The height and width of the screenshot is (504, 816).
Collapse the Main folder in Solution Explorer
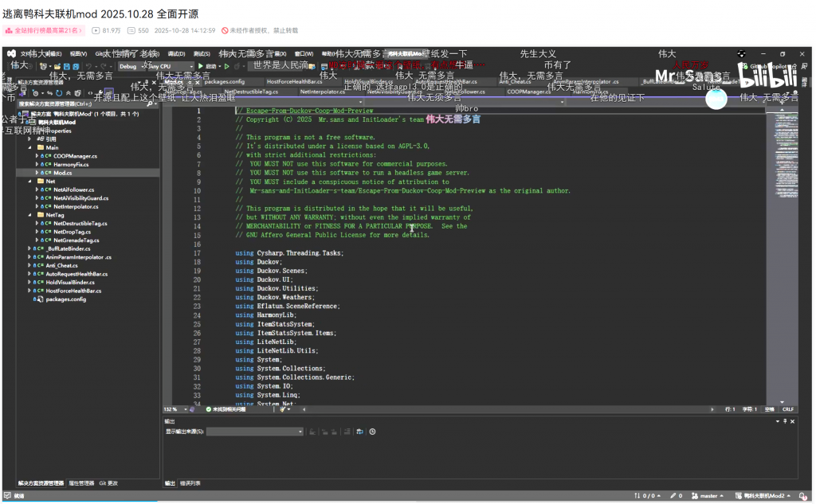[30, 147]
